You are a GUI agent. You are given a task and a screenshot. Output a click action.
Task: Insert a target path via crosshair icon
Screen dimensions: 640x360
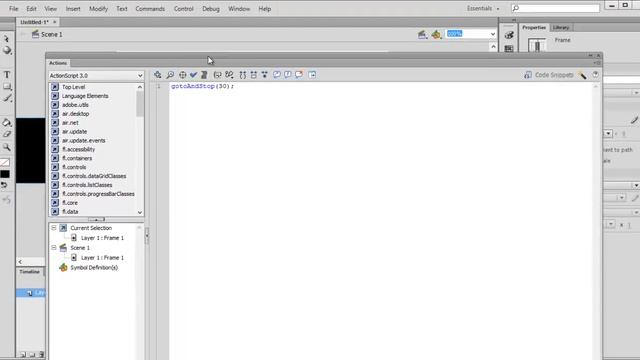(x=182, y=75)
